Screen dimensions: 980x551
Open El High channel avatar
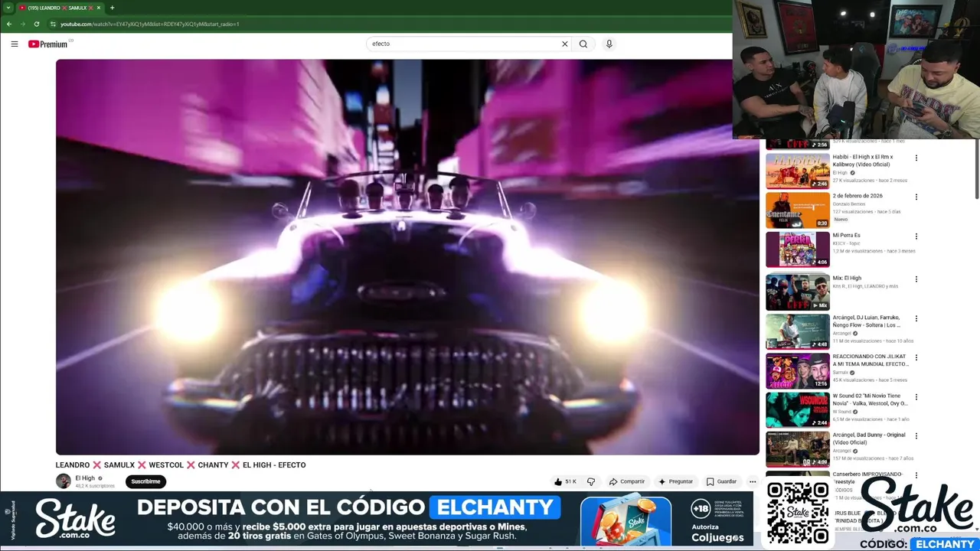(63, 481)
